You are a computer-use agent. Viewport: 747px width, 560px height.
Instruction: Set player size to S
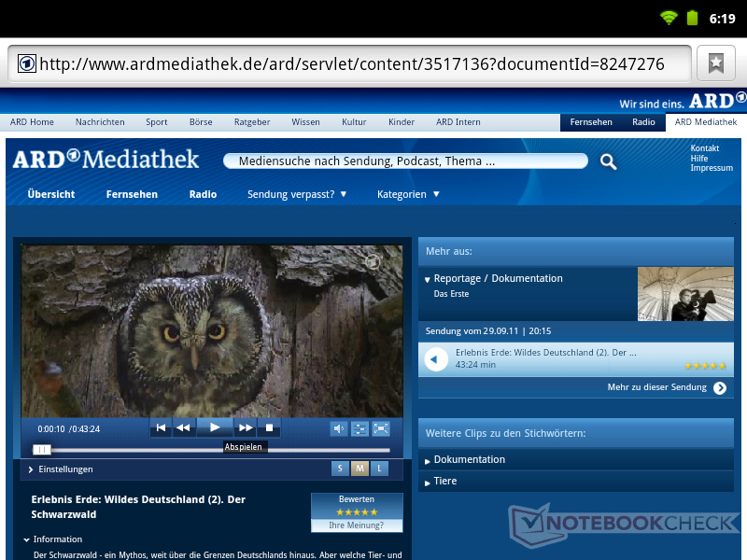click(340, 469)
